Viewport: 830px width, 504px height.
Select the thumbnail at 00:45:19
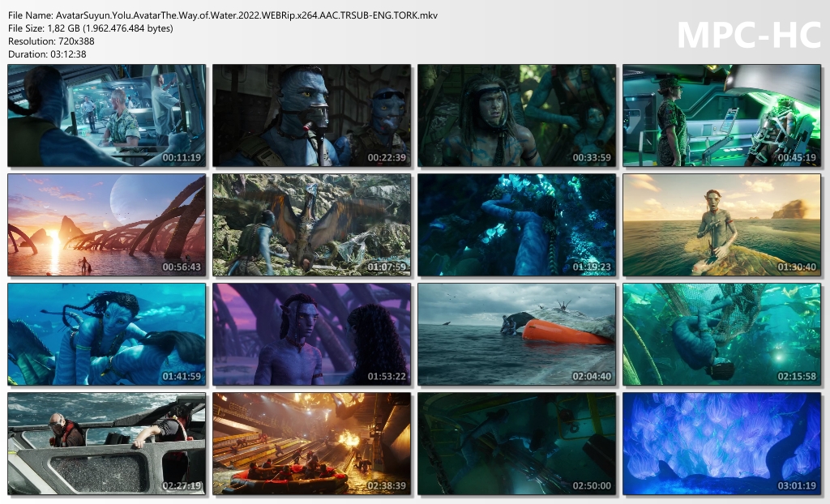[x=722, y=115]
